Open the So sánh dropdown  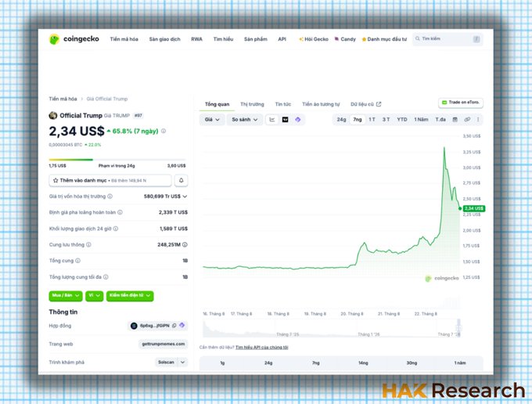[245, 120]
